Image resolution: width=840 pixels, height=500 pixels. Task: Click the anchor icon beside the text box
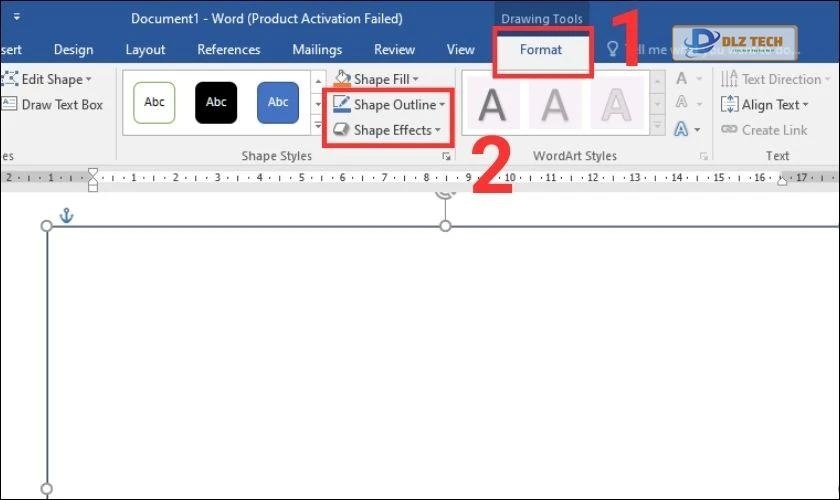[x=67, y=215]
